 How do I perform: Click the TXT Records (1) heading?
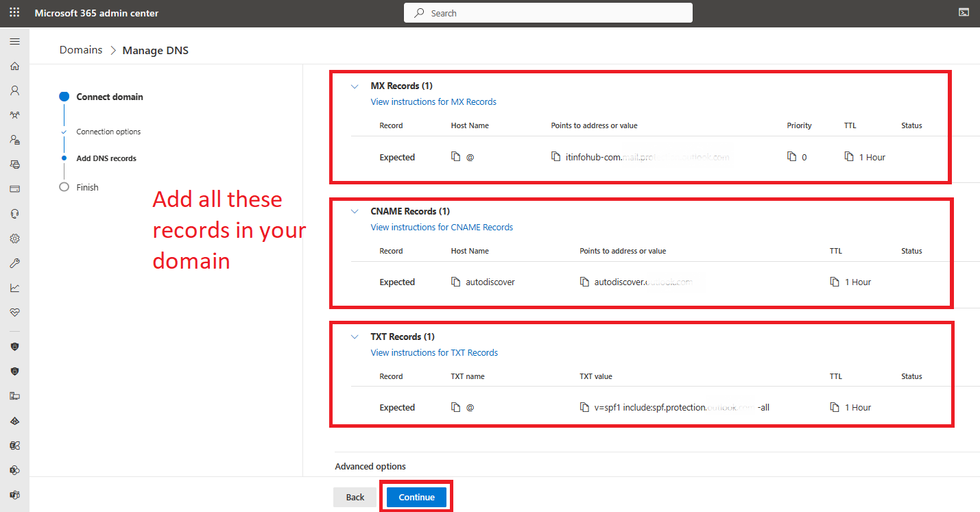click(403, 337)
